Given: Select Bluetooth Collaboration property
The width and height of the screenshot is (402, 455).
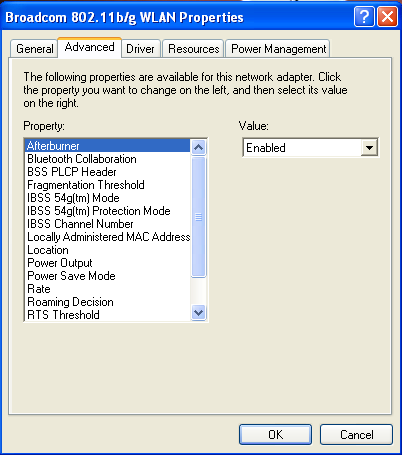Looking at the screenshot, I should point(107,159).
